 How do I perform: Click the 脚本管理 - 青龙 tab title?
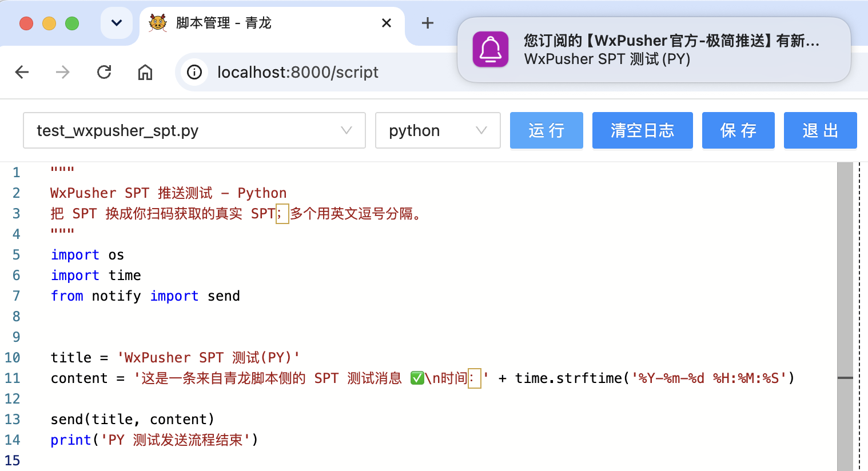click(x=224, y=23)
